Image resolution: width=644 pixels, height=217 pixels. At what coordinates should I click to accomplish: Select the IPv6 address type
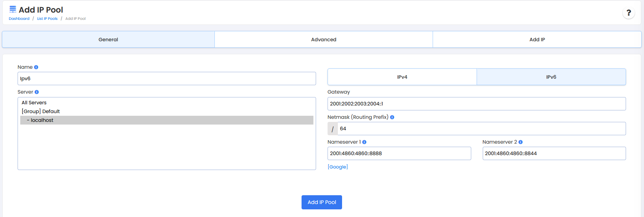(551, 77)
